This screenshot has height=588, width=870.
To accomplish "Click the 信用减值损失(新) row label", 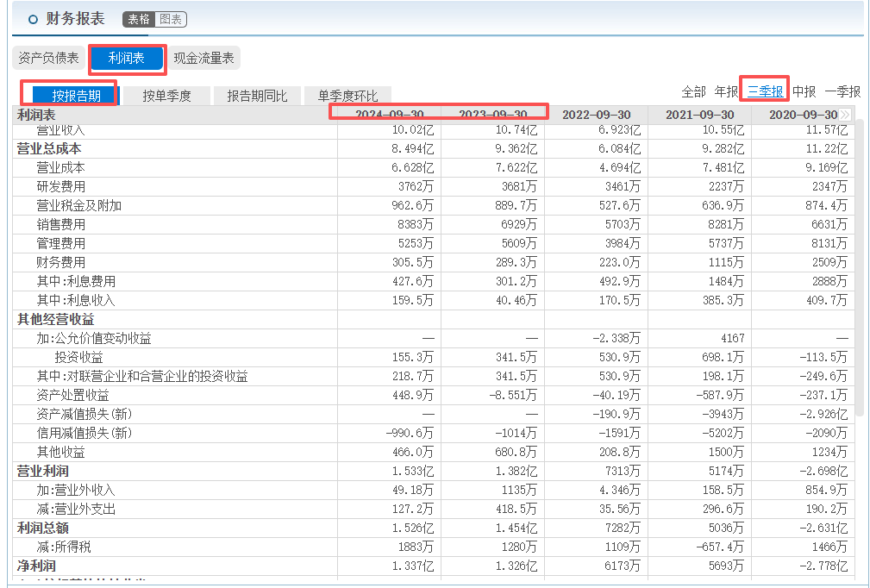I will 84,433.
